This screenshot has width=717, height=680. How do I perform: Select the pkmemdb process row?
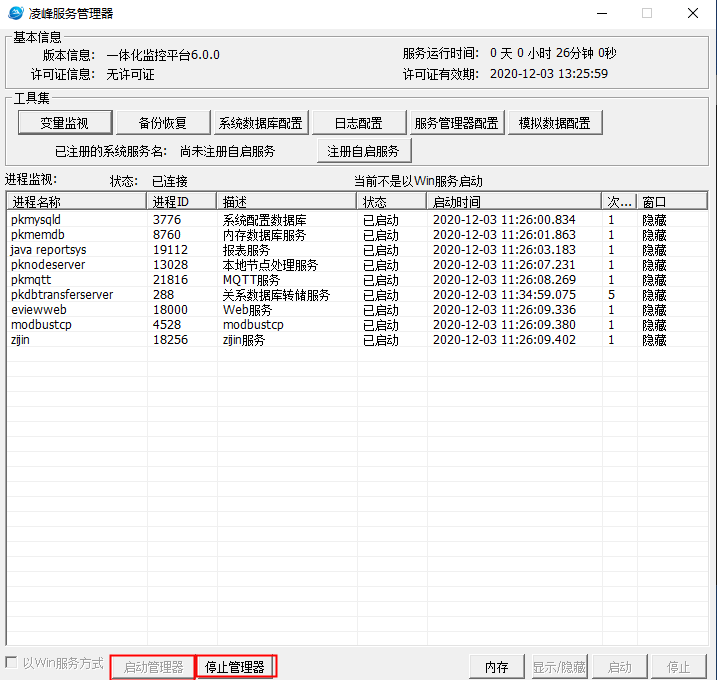pos(358,235)
